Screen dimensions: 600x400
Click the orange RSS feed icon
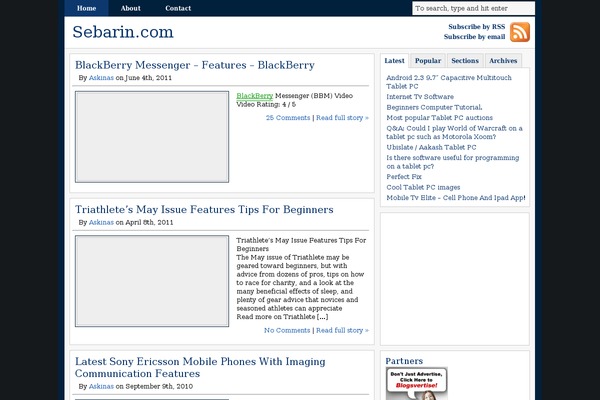tap(520, 32)
